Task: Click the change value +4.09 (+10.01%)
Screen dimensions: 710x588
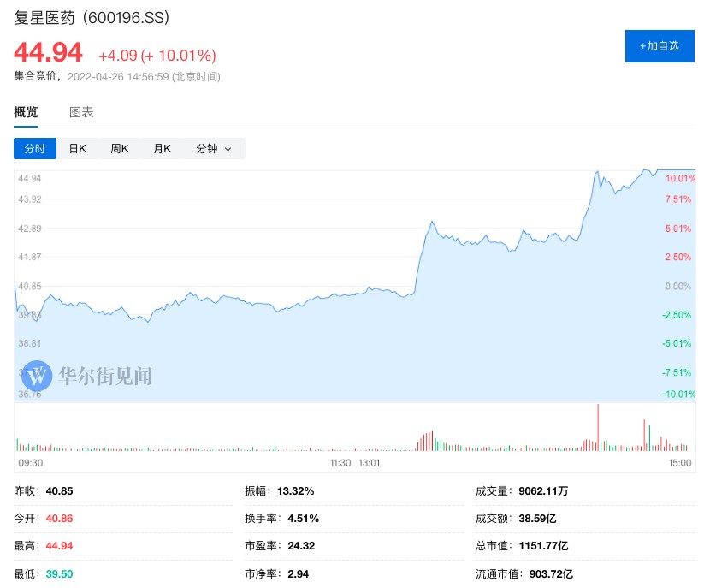Action: [x=157, y=56]
